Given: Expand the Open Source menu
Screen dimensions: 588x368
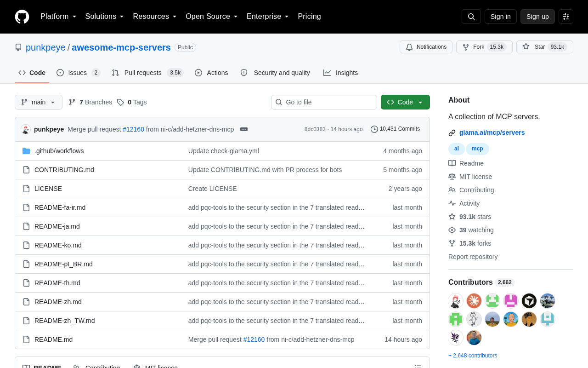Looking at the screenshot, I should tap(212, 17).
